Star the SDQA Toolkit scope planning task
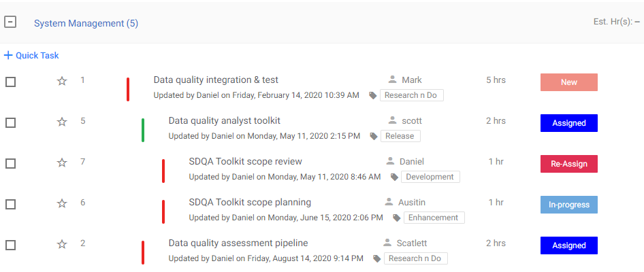Viewport: 644px width, 272px height. [62, 203]
